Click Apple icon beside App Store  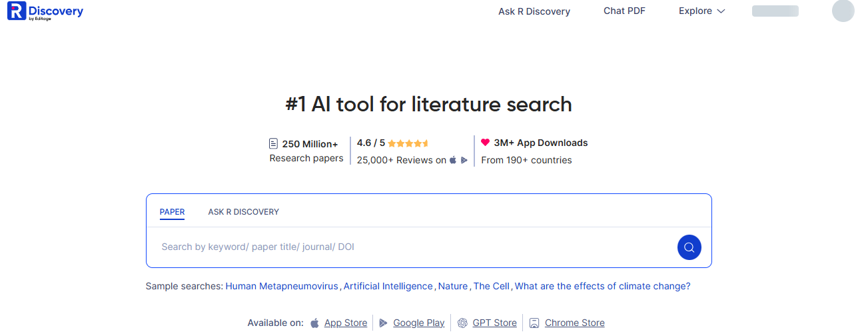coord(315,323)
